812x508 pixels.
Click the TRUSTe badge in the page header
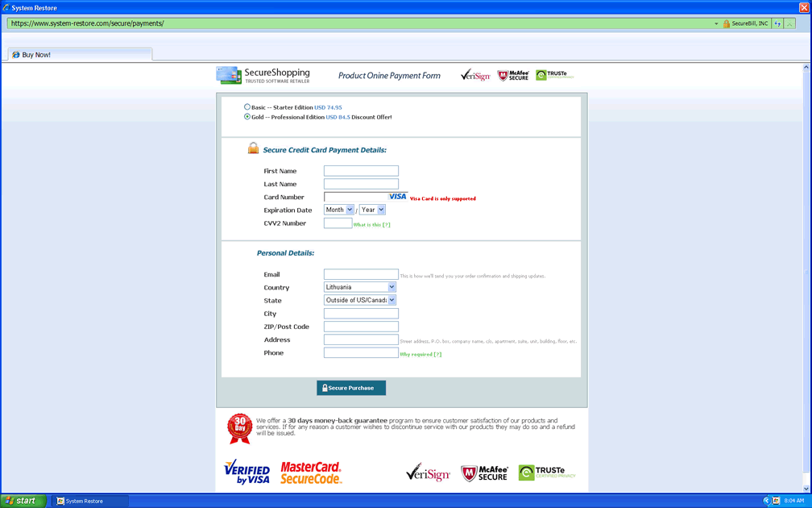554,75
